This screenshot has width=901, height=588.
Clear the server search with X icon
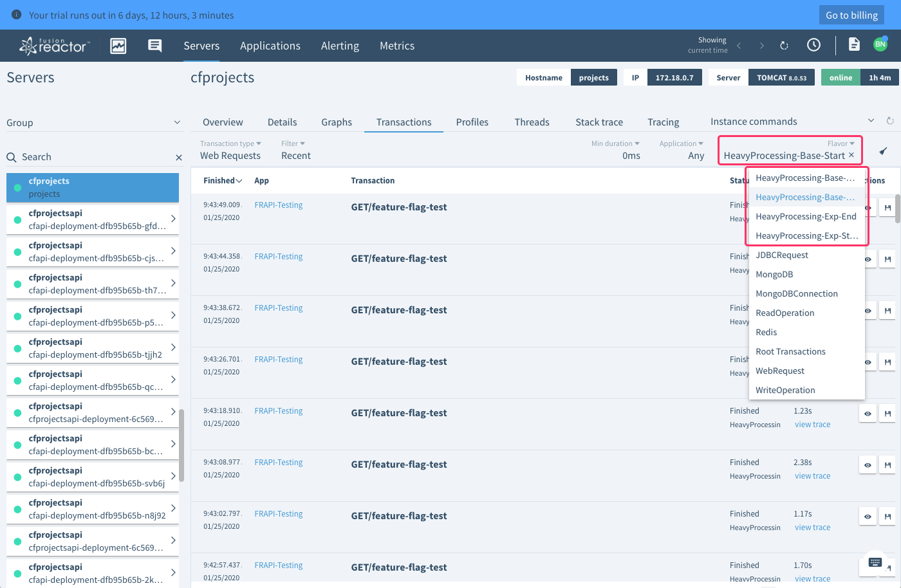click(x=179, y=158)
